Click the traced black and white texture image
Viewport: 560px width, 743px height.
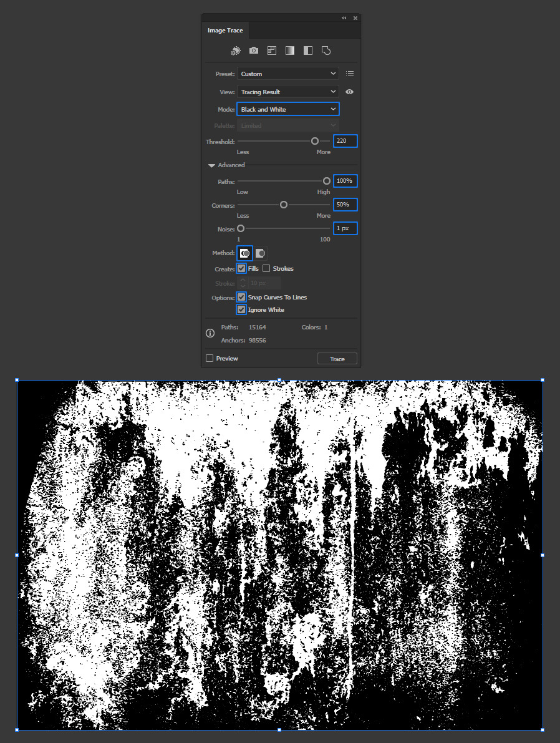pyautogui.click(x=279, y=555)
